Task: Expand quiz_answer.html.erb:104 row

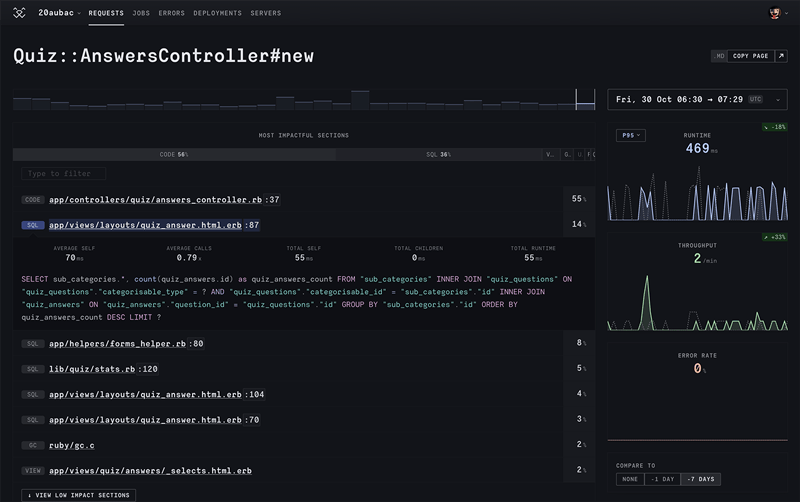Action: click(157, 394)
